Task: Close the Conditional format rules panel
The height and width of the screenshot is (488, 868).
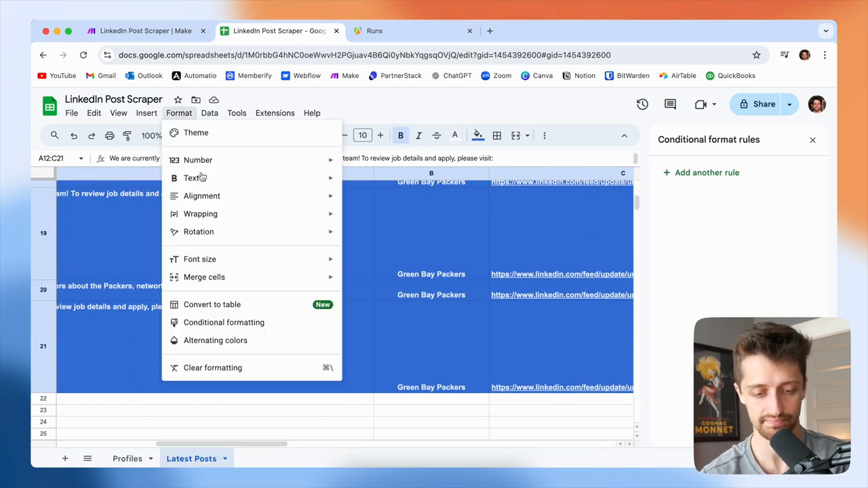Action: click(812, 140)
